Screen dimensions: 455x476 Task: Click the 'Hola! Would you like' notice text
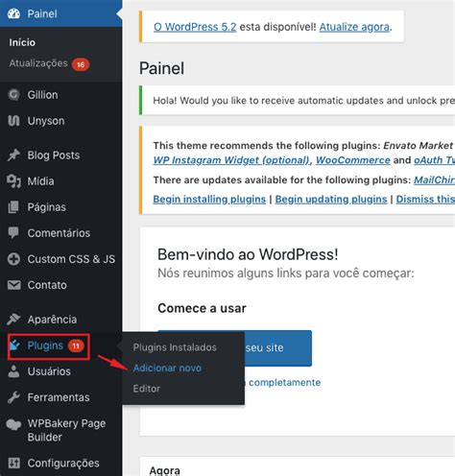pos(304,101)
